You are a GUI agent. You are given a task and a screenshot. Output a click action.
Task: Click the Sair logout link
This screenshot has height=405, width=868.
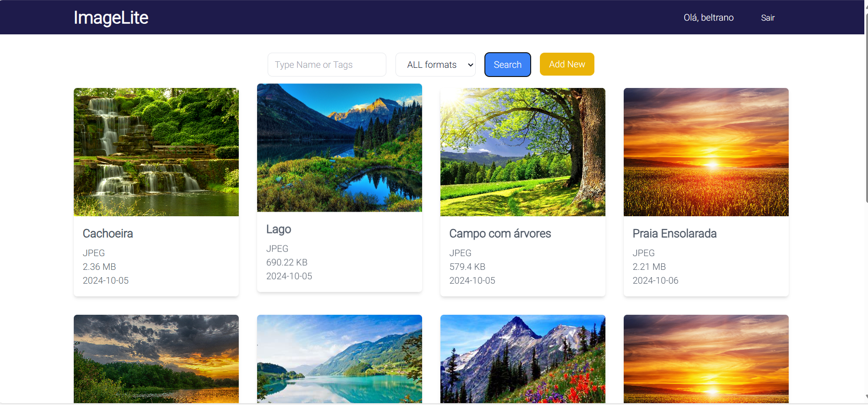(768, 18)
